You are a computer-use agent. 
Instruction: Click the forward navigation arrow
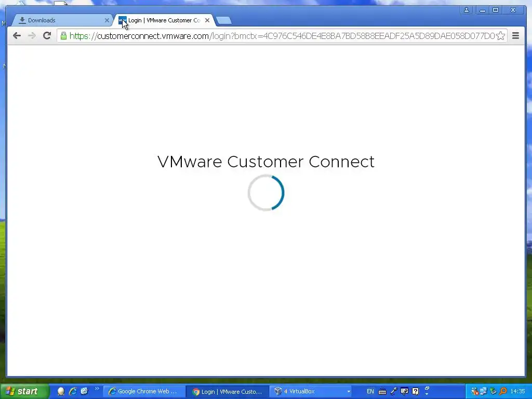coord(32,36)
